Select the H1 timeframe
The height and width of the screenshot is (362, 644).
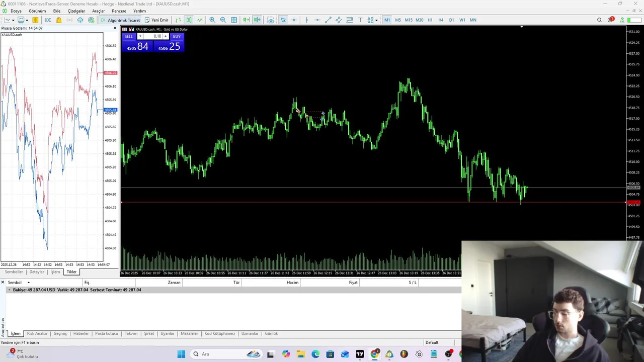coord(430,20)
